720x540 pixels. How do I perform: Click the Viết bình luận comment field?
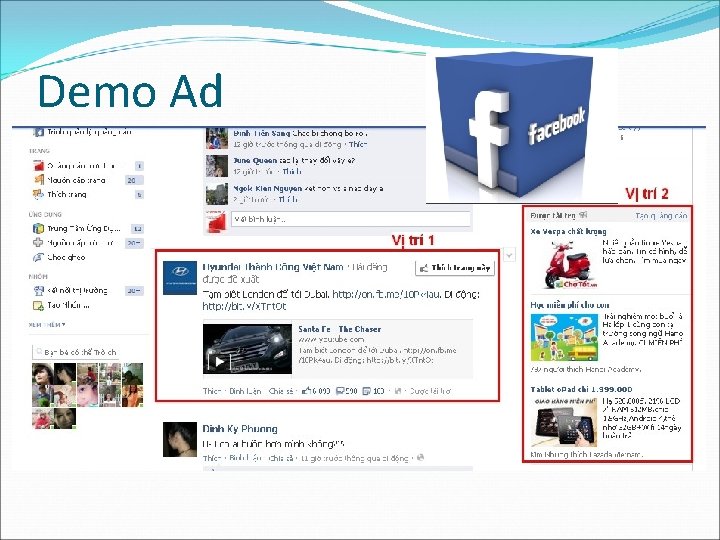click(x=351, y=219)
